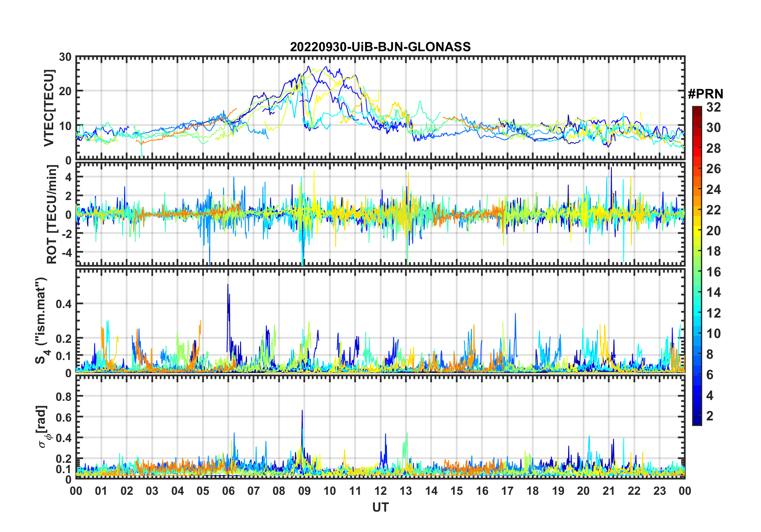The height and width of the screenshot is (532, 761).
Task: Click the 0.1 tick label on the S4 axis
Action: 64,356
